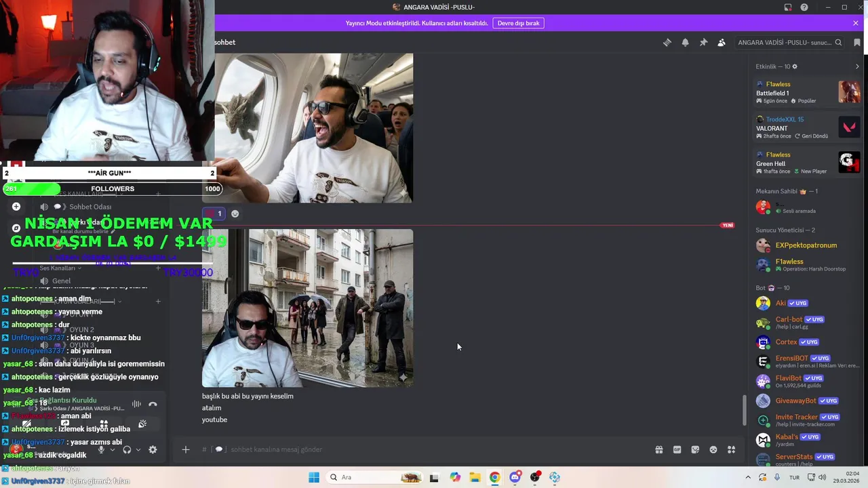
Task: Click the plus attach button
Action: [185, 449]
